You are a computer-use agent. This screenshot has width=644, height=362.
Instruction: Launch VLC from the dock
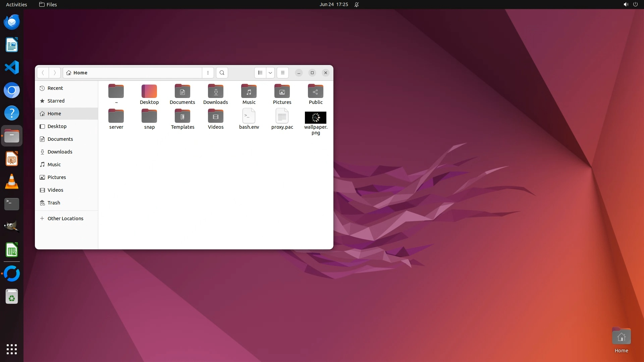pyautogui.click(x=12, y=182)
